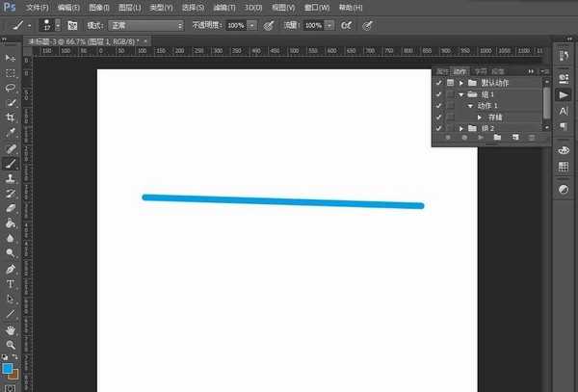578x392 pixels.
Task: Select the Crop tool in the toolbar
Action: coord(11,118)
